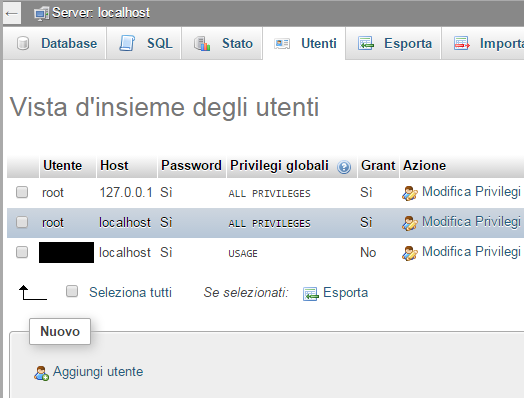Click the Grant column header
The height and width of the screenshot is (398, 524).
click(378, 166)
